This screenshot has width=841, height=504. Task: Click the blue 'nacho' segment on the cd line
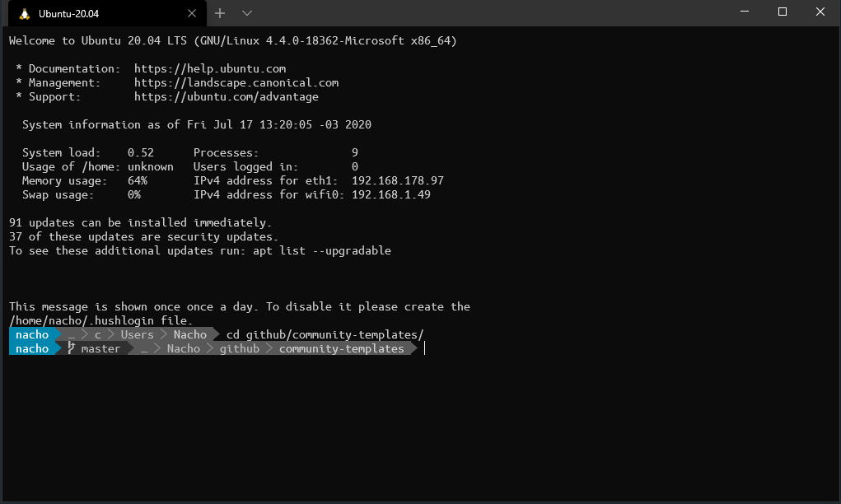[x=32, y=334]
